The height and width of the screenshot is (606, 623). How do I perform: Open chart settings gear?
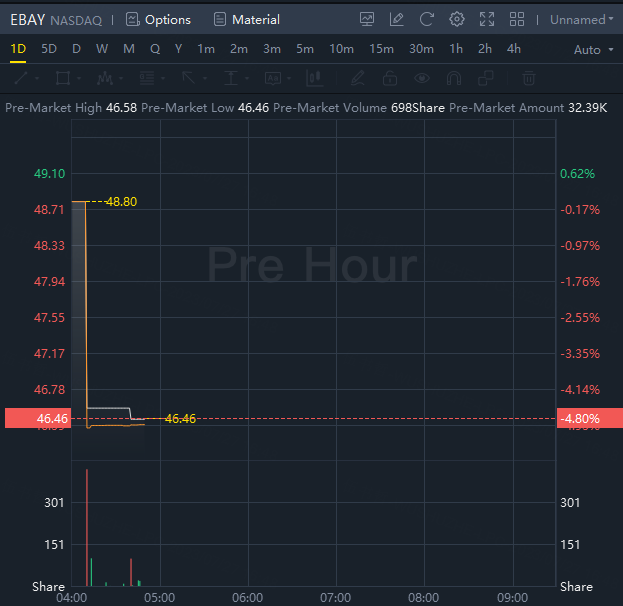click(457, 19)
